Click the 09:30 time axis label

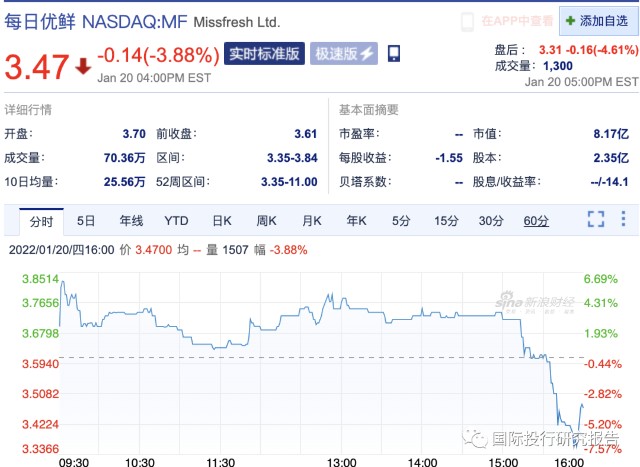(x=74, y=462)
